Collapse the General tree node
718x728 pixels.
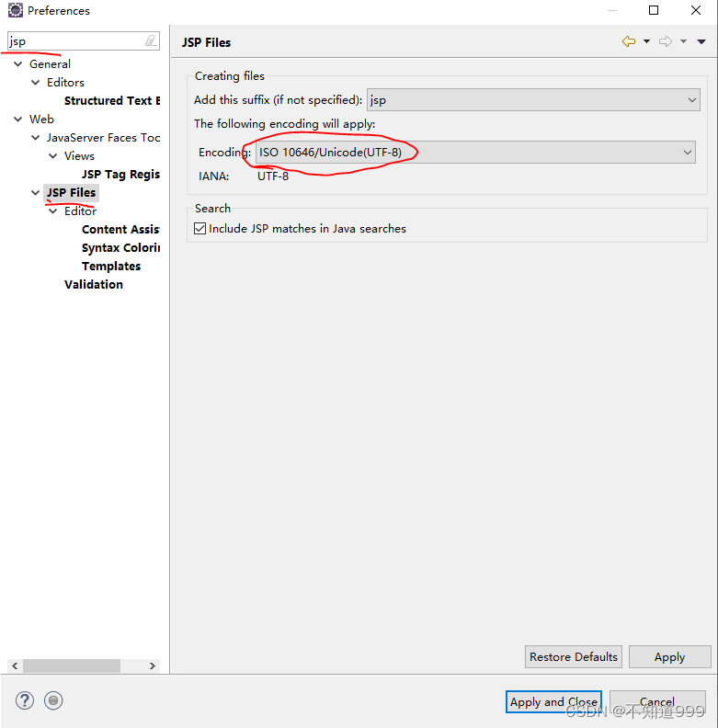point(18,64)
